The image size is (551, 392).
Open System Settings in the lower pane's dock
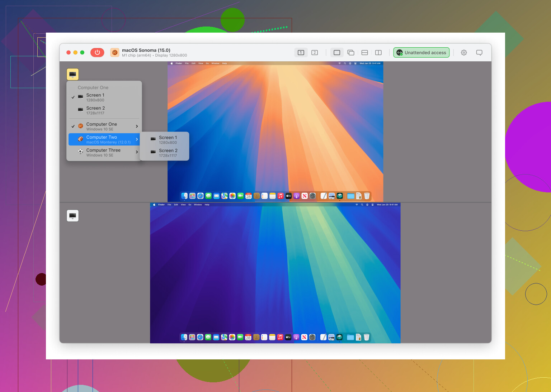pyautogui.click(x=312, y=337)
